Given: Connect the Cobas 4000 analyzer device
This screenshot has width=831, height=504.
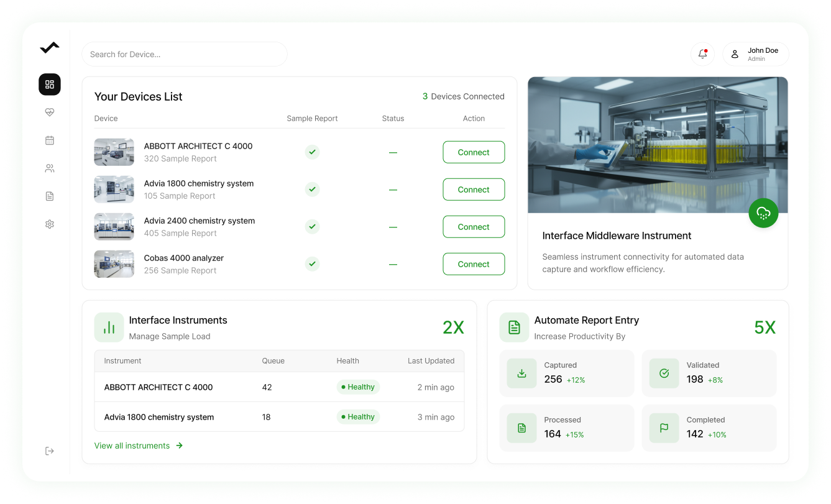Looking at the screenshot, I should (474, 264).
